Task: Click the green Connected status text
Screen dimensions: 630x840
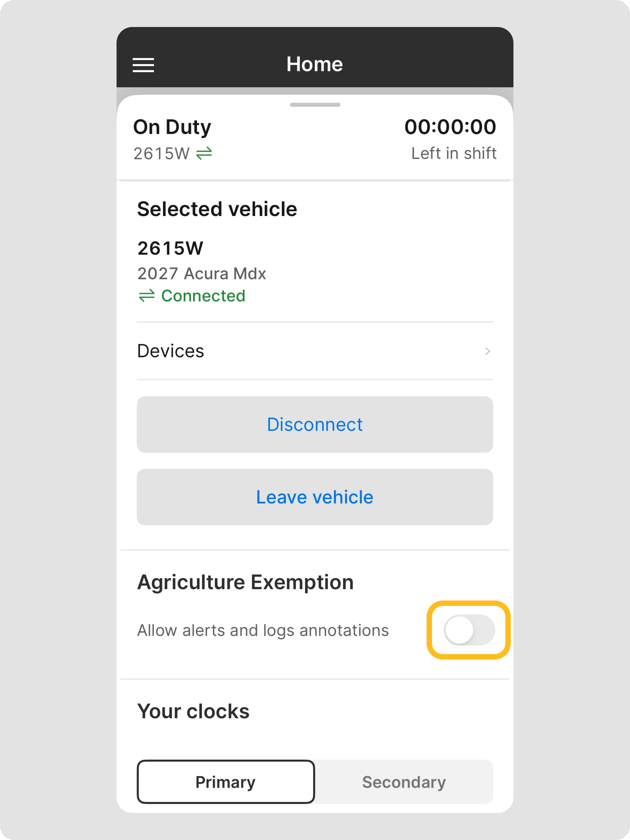Action: coord(203,296)
